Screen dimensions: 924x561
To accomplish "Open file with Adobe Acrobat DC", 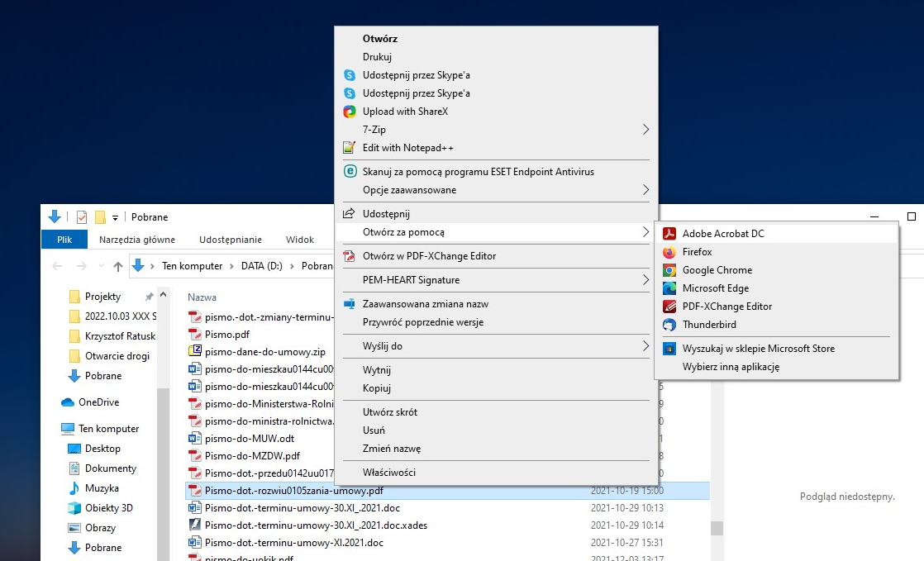I will [x=722, y=234].
